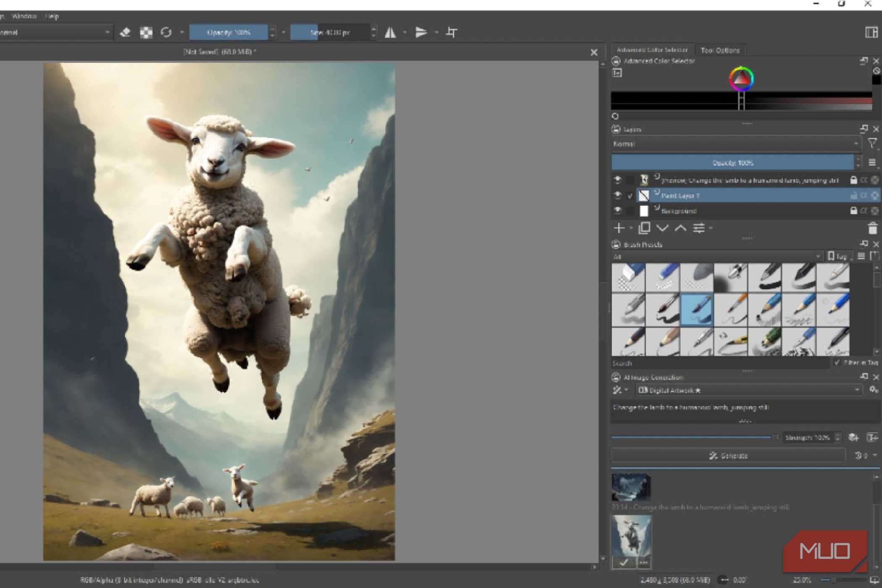Open more options on generated result
This screenshot has width=882, height=588.
click(x=643, y=562)
